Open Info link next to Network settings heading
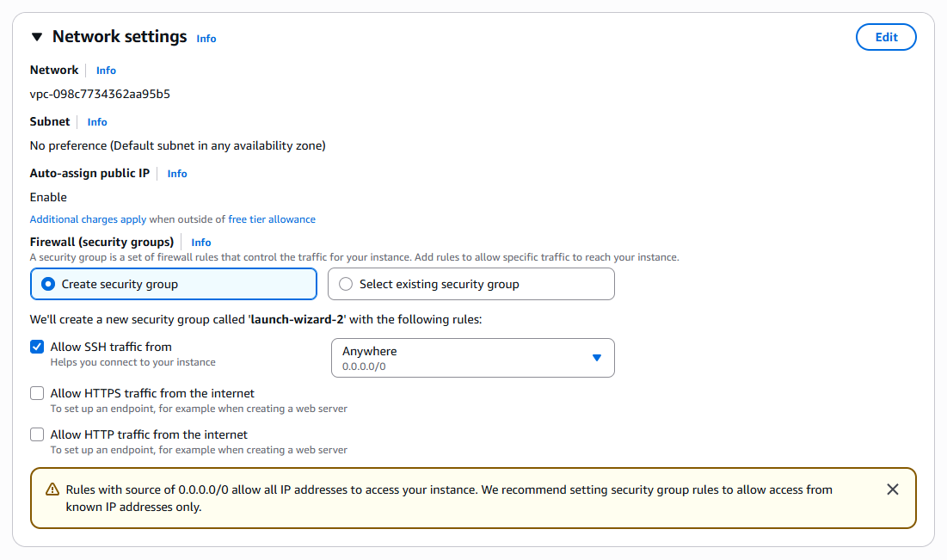This screenshot has height=560, width=947. (206, 39)
